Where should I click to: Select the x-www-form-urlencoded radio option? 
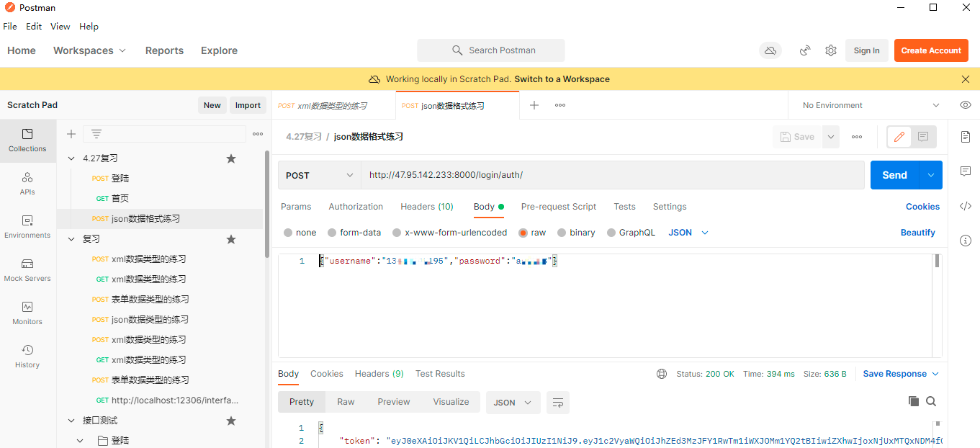397,233
